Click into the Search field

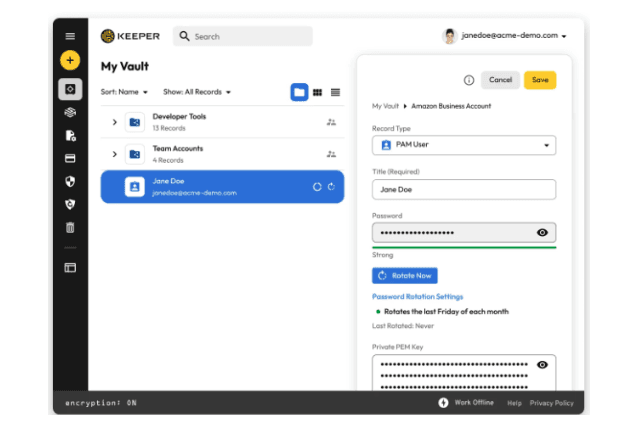pyautogui.click(x=243, y=36)
